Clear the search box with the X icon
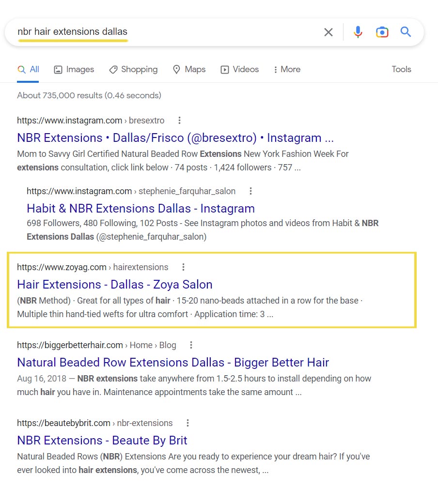The image size is (438, 504). 328,32
